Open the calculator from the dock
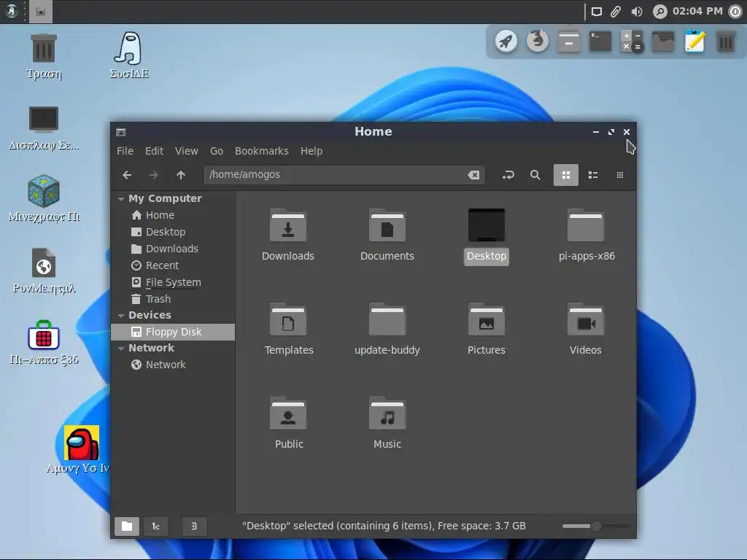 point(632,42)
